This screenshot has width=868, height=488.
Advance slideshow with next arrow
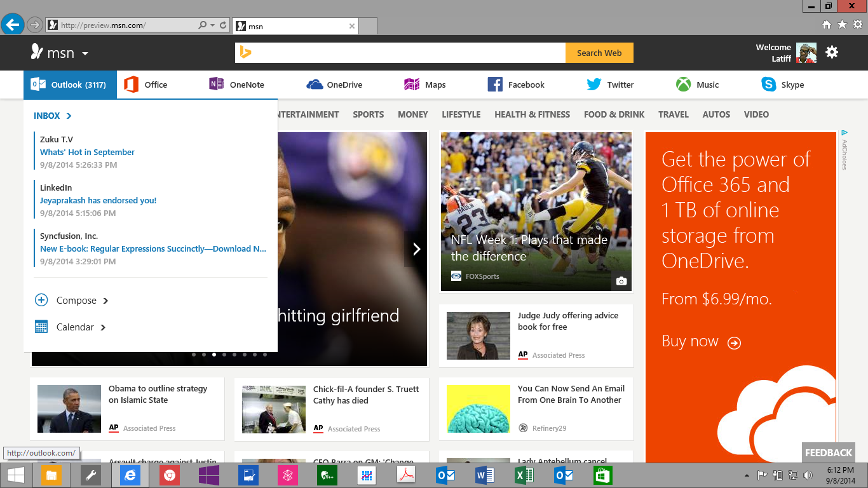[416, 249]
